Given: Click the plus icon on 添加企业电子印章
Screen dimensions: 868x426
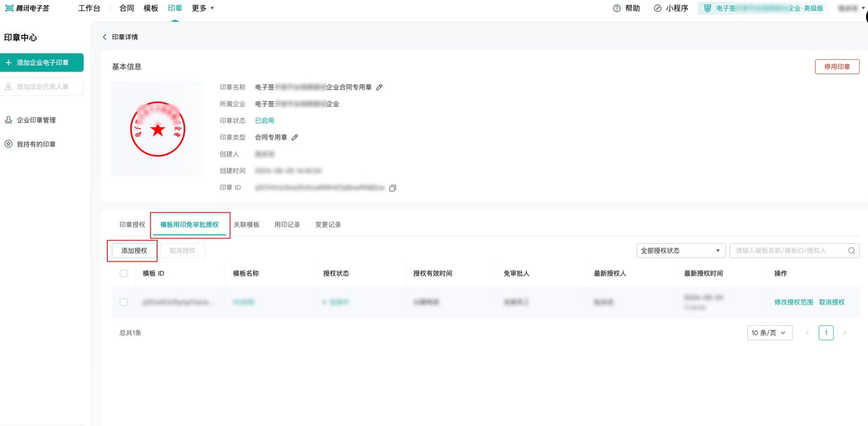Looking at the screenshot, I should coord(9,63).
